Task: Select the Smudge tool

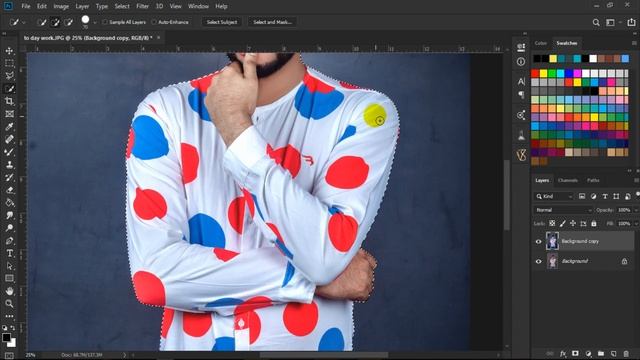Action: [x=9, y=215]
